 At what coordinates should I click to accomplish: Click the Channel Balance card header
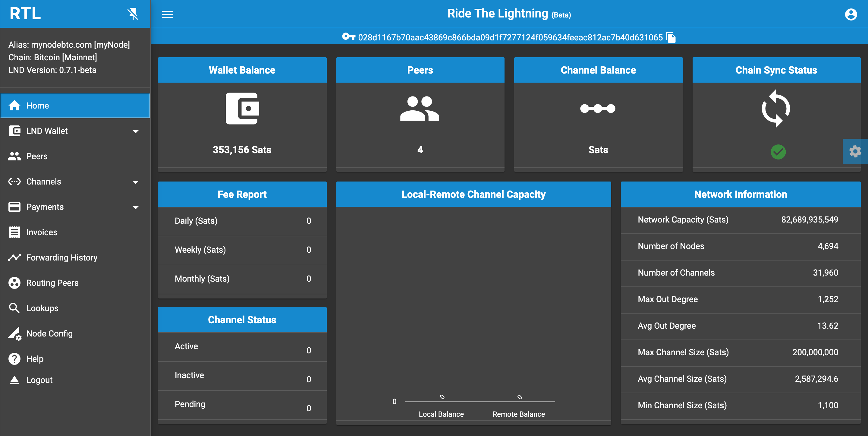pyautogui.click(x=598, y=70)
